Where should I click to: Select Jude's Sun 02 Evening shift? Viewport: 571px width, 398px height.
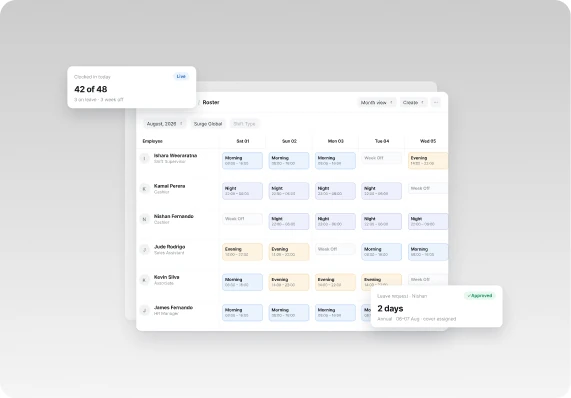pos(289,252)
